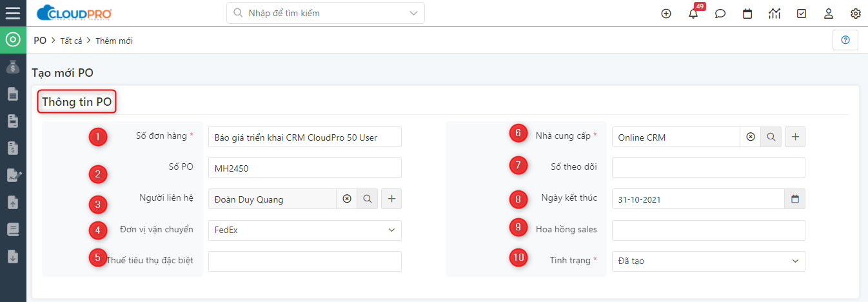Expand the Tình trạng status dropdown
Screen dimensions: 868x302
pyautogui.click(x=794, y=261)
